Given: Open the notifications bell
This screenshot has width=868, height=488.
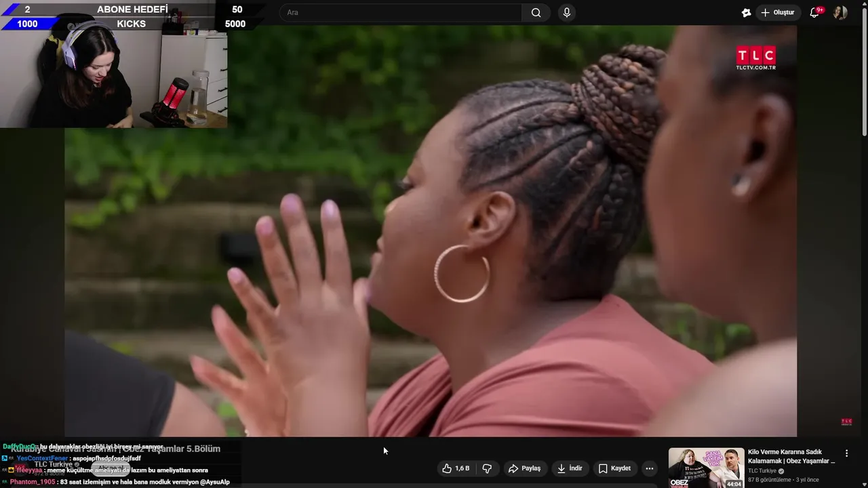Looking at the screenshot, I should [815, 12].
